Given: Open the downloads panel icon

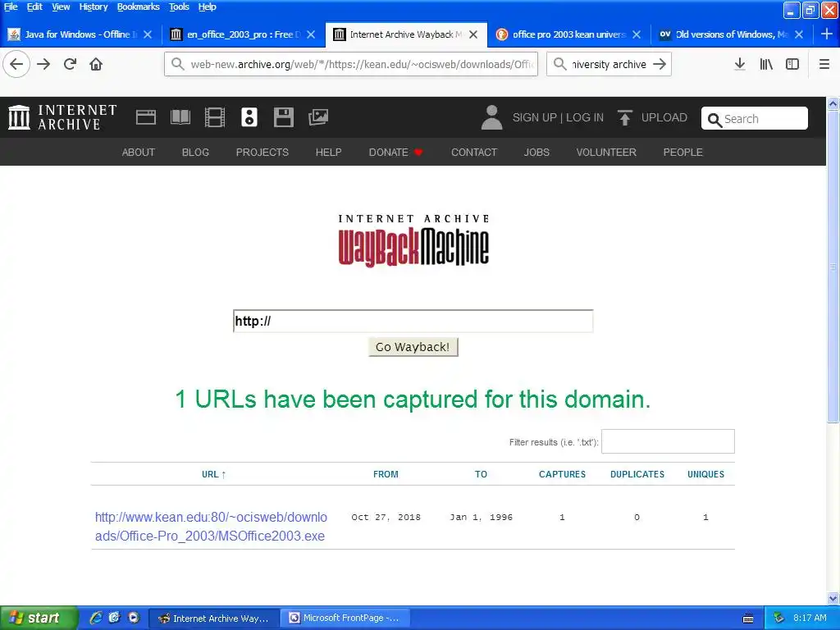Looking at the screenshot, I should pos(740,64).
